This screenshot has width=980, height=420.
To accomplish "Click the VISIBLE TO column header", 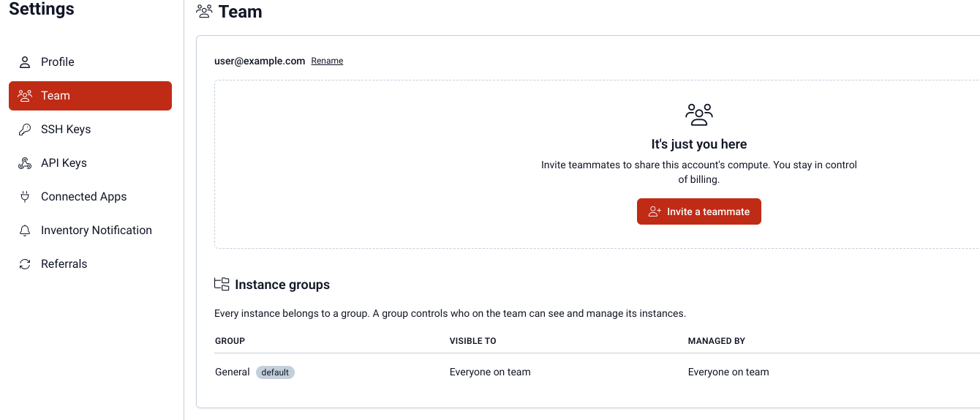I will 473,341.
